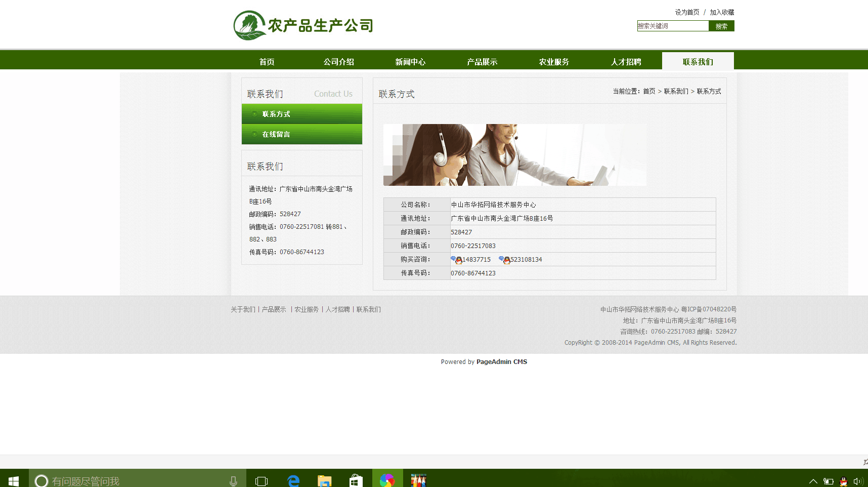Go to 新闻中心 in the navigation bar
This screenshot has height=487, width=868.
(410, 62)
